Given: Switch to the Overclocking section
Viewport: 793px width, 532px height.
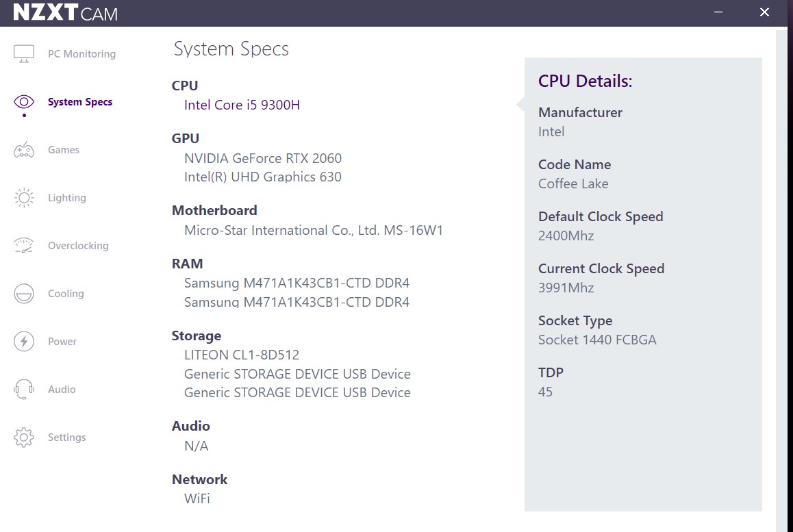Looking at the screenshot, I should pyautogui.click(x=78, y=246).
